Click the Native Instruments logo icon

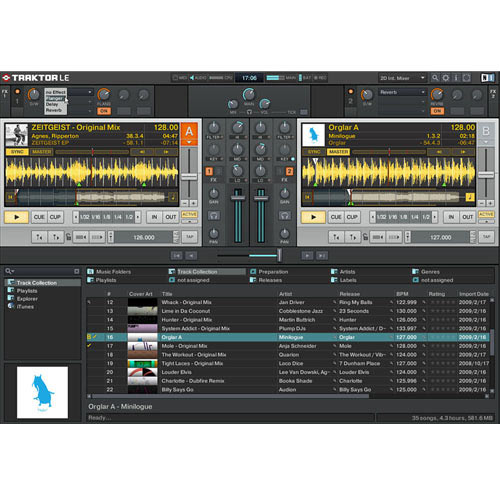[x=487, y=78]
